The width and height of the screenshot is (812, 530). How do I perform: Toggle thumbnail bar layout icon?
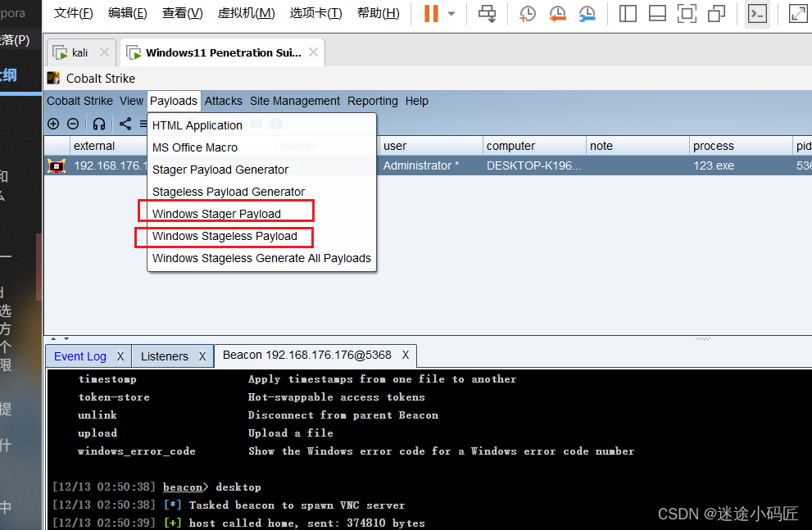coord(657,13)
